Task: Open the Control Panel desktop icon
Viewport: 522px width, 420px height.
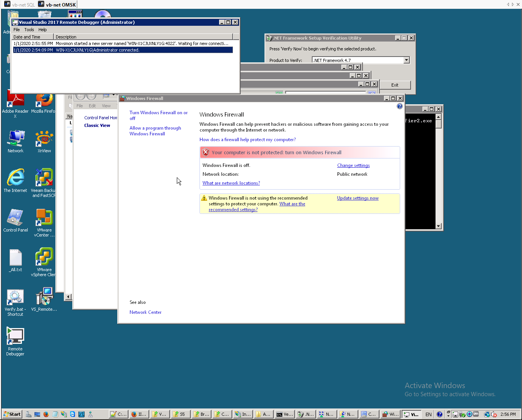Action: (15, 220)
